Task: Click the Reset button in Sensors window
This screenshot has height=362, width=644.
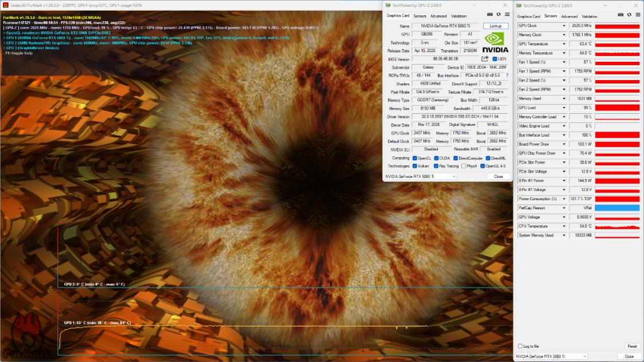Action: [632, 346]
